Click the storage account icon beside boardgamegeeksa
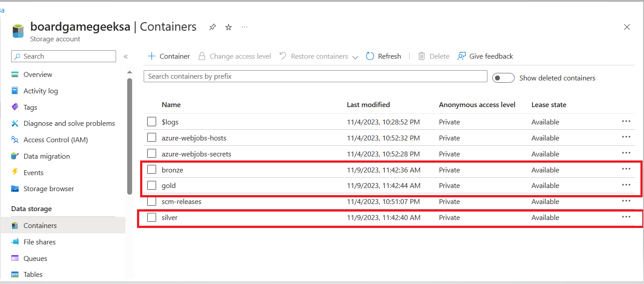The width and height of the screenshot is (644, 284). [x=18, y=31]
